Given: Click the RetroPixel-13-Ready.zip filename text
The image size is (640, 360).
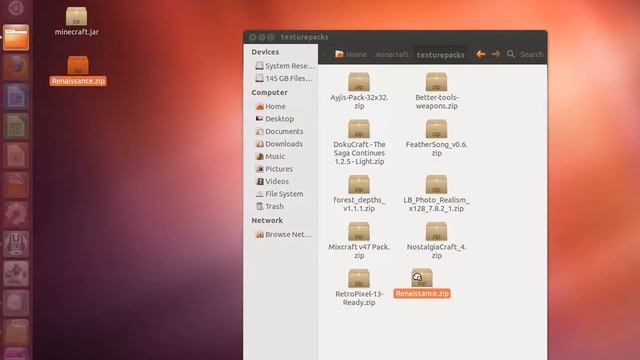Looking at the screenshot, I should point(359,298).
